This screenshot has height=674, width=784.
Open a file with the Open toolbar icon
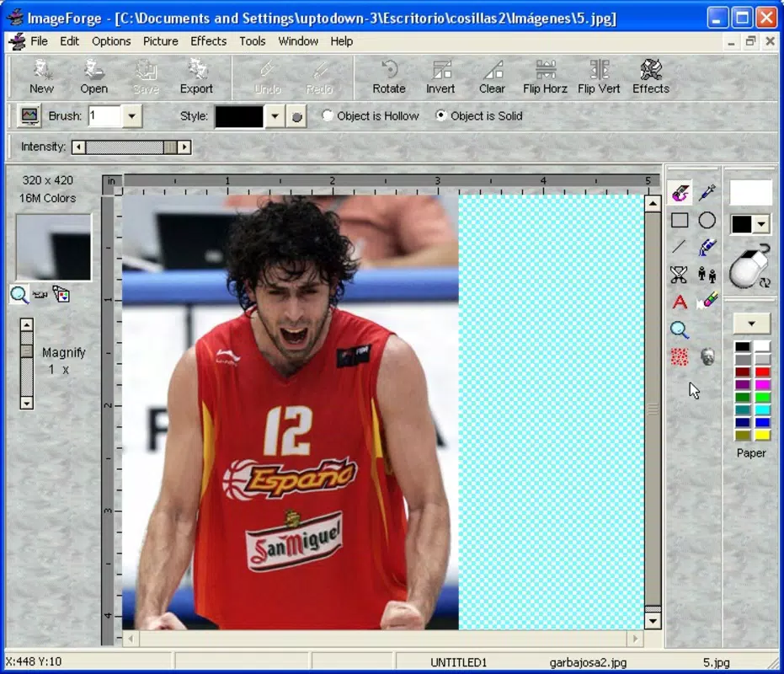(94, 77)
